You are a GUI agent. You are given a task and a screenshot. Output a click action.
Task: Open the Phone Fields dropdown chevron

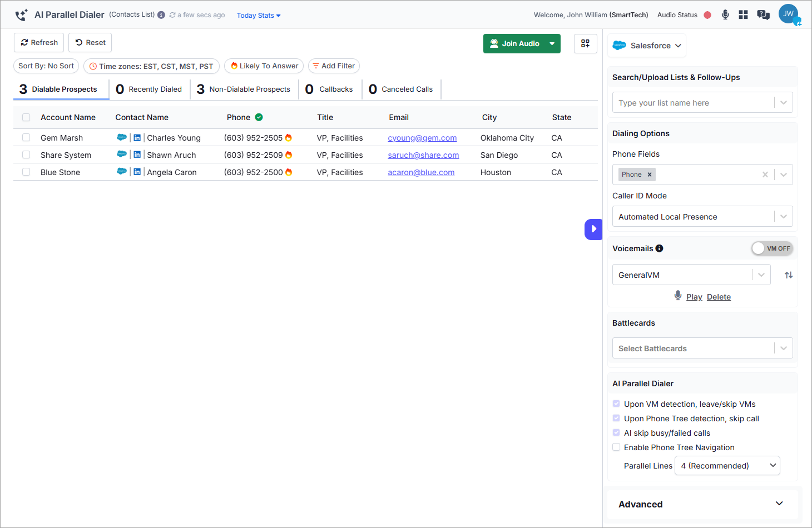[x=784, y=175]
